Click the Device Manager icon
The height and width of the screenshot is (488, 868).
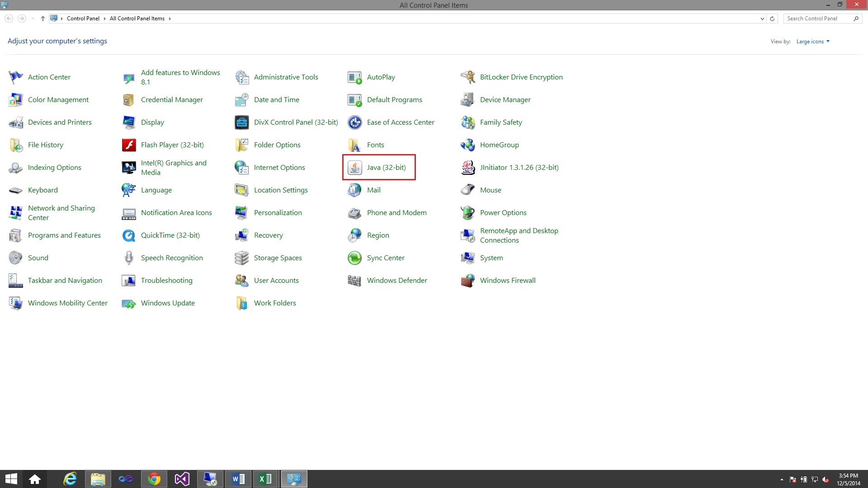point(468,100)
